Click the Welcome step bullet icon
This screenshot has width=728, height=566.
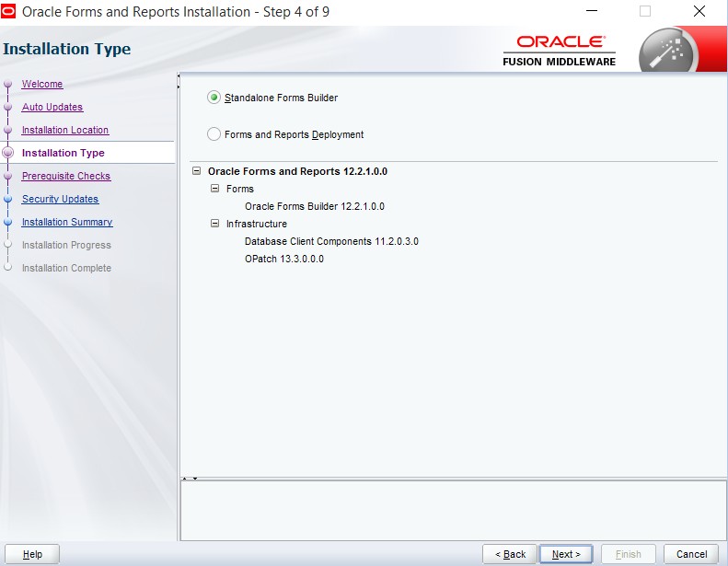coord(8,85)
